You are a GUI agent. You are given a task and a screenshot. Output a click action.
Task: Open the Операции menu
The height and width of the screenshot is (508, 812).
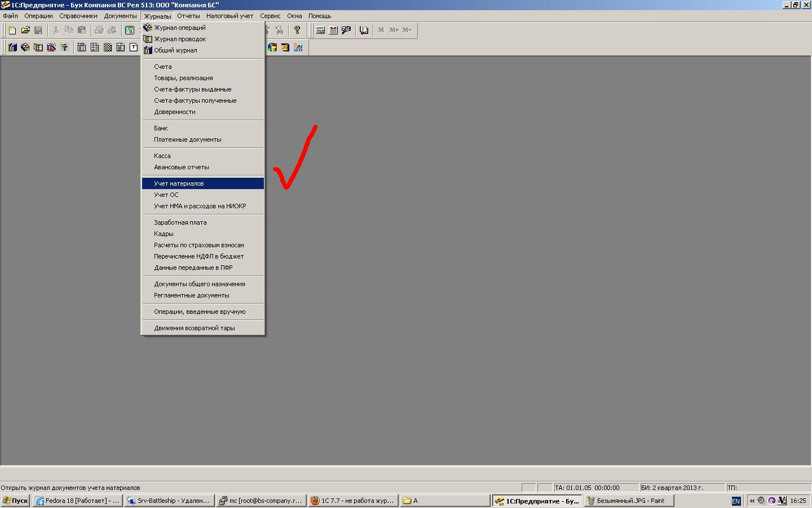coord(38,16)
